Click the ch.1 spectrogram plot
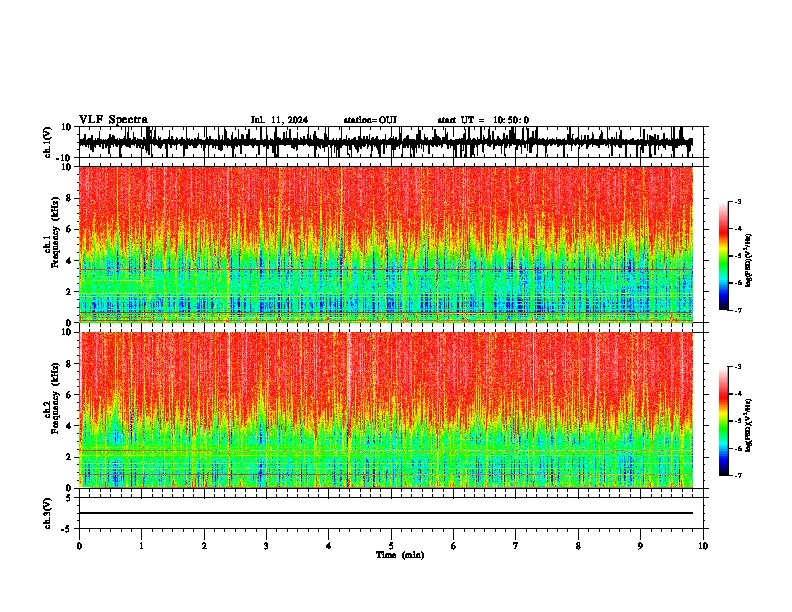The height and width of the screenshot is (612, 792). 385,244
